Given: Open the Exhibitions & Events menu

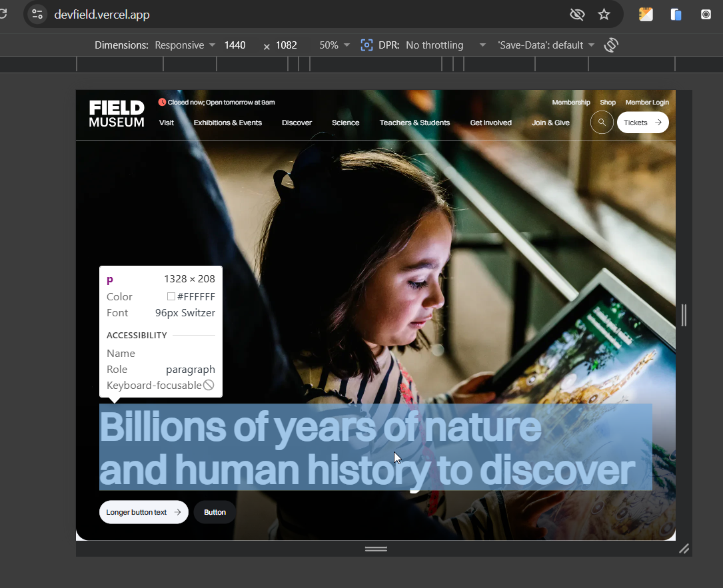Looking at the screenshot, I should [227, 123].
